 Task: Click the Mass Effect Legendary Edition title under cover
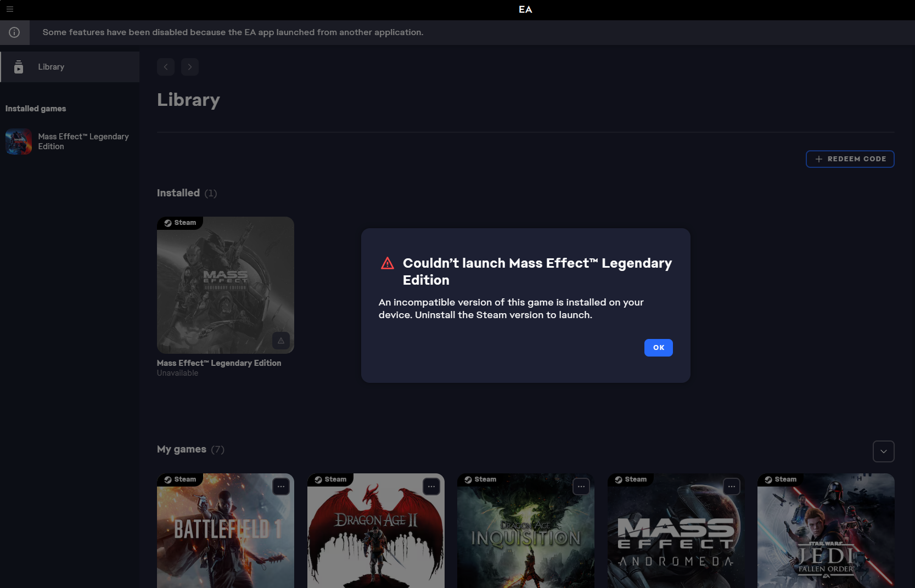click(x=219, y=363)
